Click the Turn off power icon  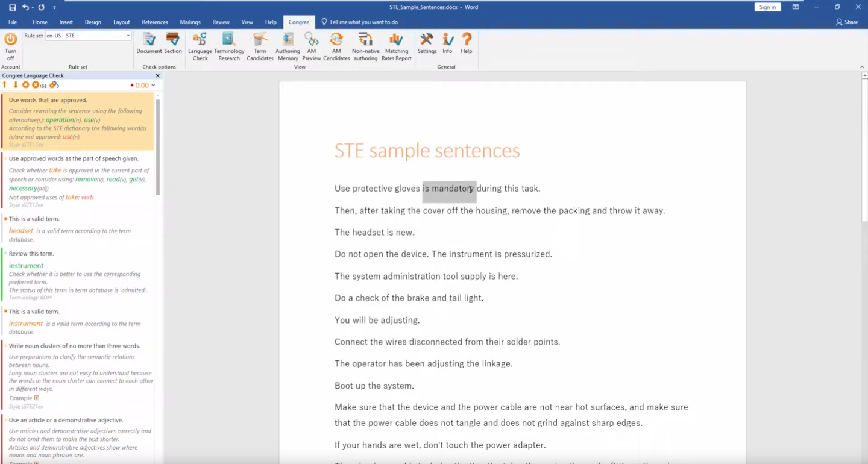(10, 40)
